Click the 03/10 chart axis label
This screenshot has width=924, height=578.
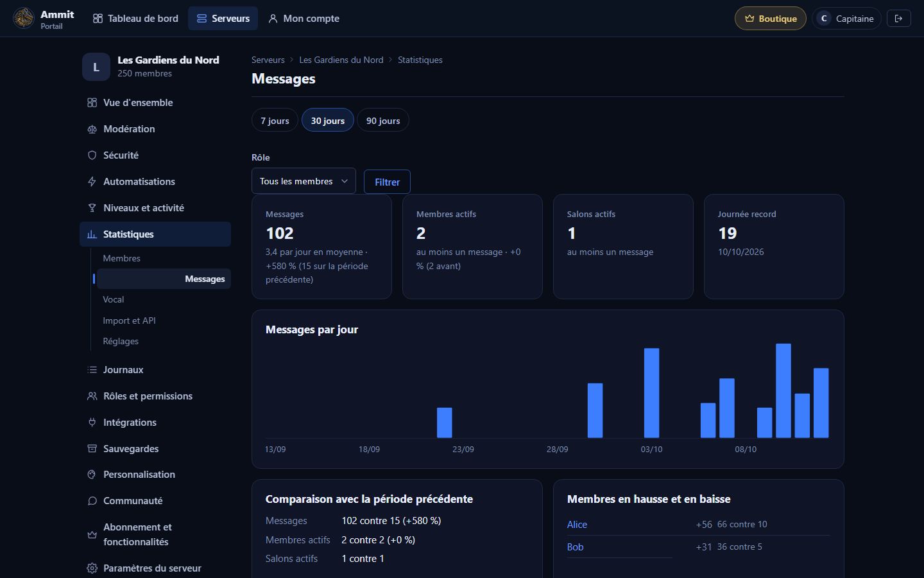(651, 449)
